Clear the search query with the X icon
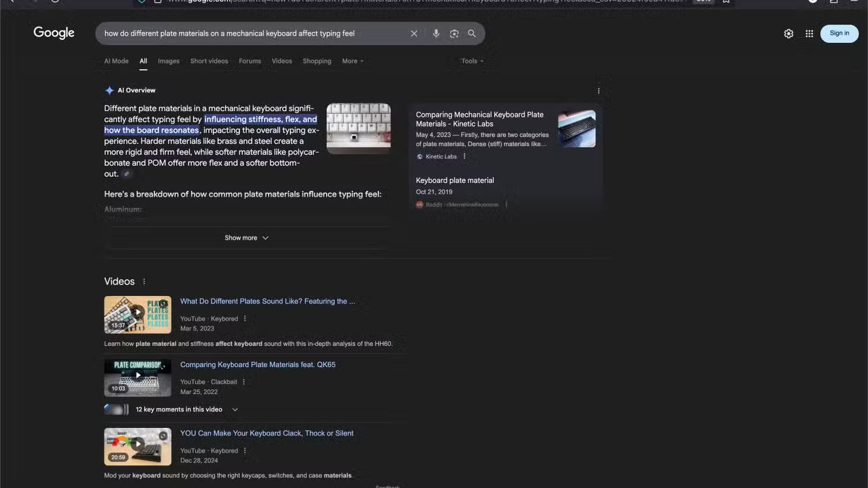This screenshot has height=488, width=868. [x=414, y=33]
